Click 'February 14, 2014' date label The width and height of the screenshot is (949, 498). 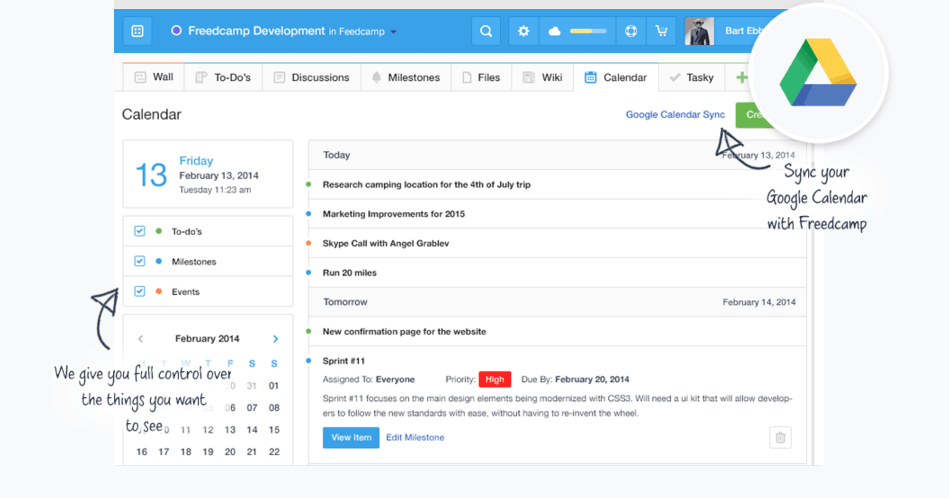click(x=759, y=302)
